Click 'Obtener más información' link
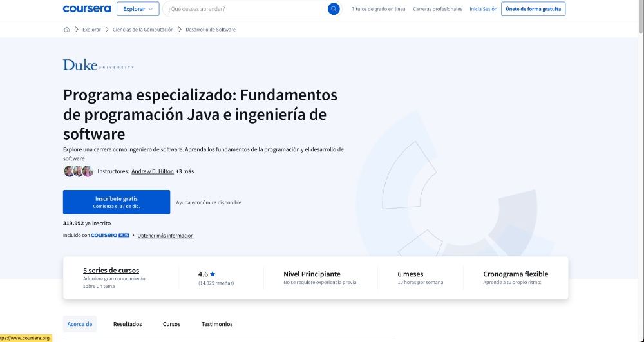644x342 pixels. coord(166,236)
